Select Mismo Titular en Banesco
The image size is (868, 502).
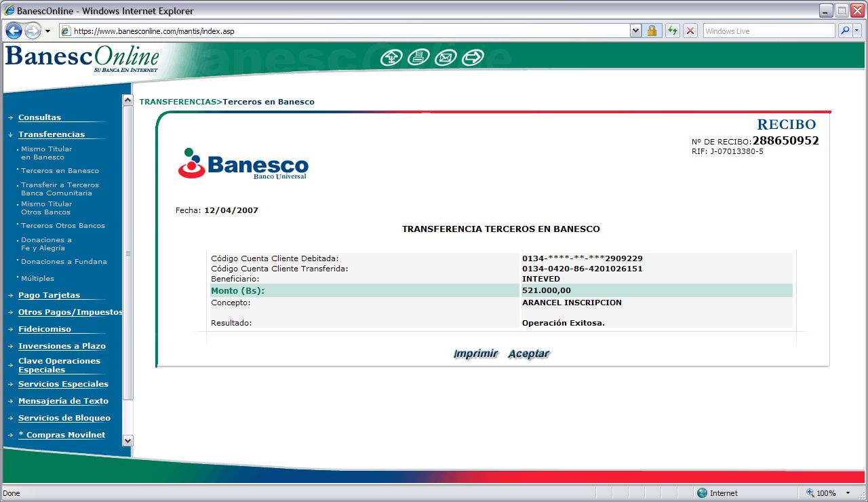click(46, 153)
